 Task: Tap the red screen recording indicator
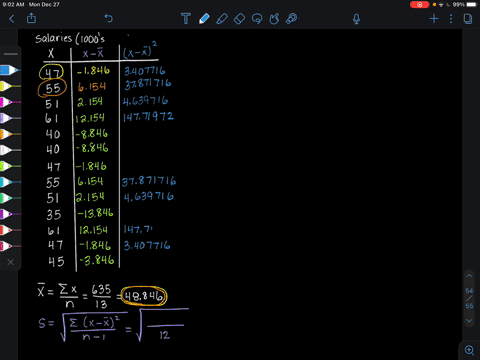pyautogui.click(x=419, y=5)
